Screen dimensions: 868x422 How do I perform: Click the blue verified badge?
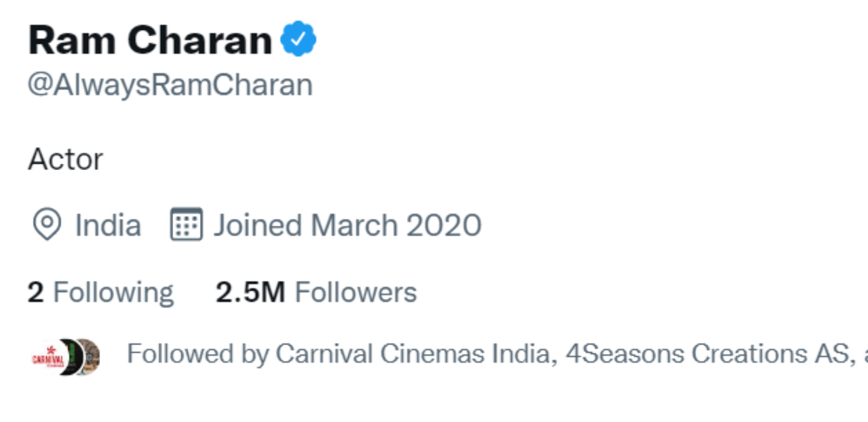[x=298, y=40]
